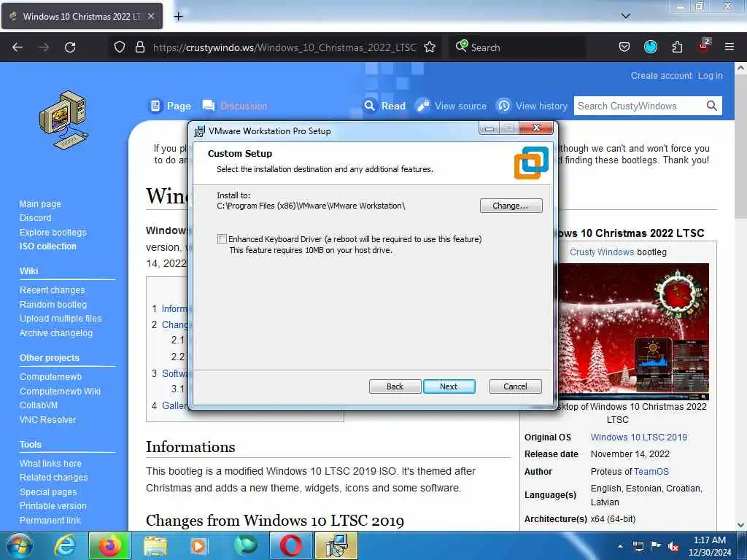This screenshot has height=560, width=747.
Task: Open the View source tab
Action: 452,106
